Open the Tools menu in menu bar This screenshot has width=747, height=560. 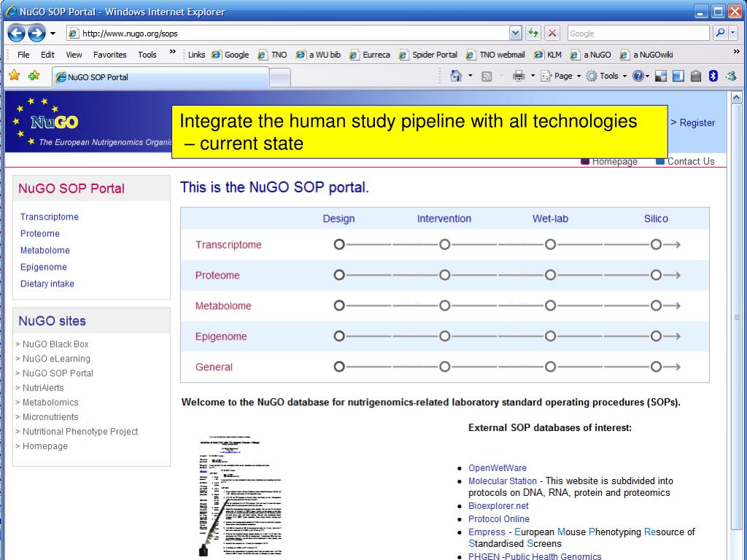point(147,55)
